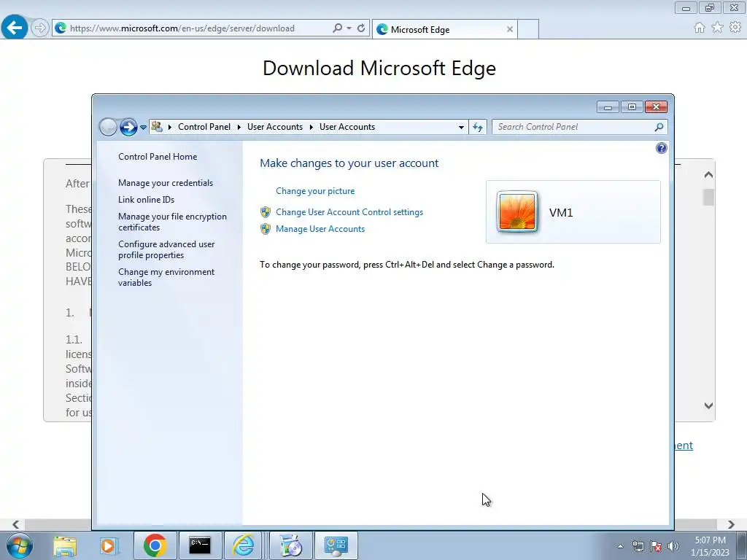
Task: Open Change my environment variables
Action: [x=166, y=277]
